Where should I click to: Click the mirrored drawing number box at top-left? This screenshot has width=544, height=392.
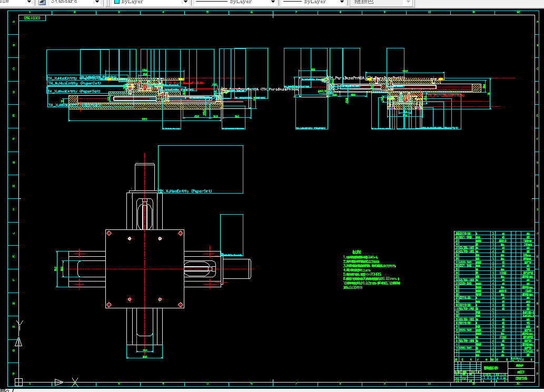pos(32,18)
